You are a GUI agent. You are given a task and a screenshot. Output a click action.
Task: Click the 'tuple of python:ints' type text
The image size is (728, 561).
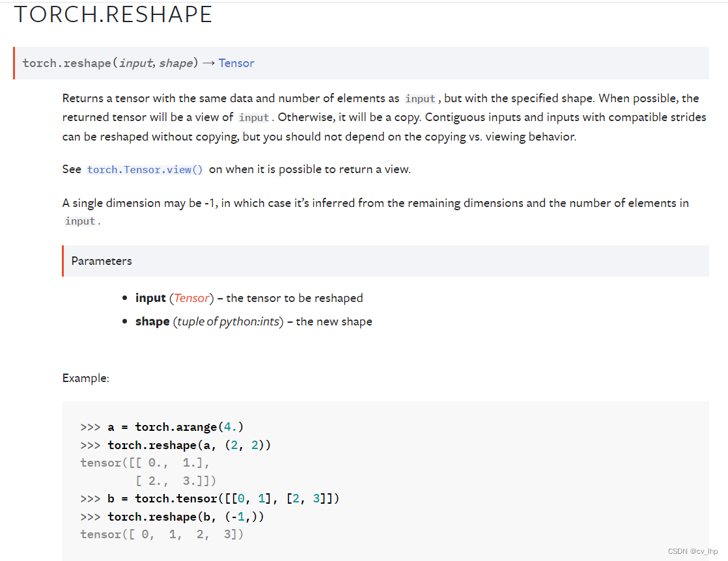(x=229, y=322)
